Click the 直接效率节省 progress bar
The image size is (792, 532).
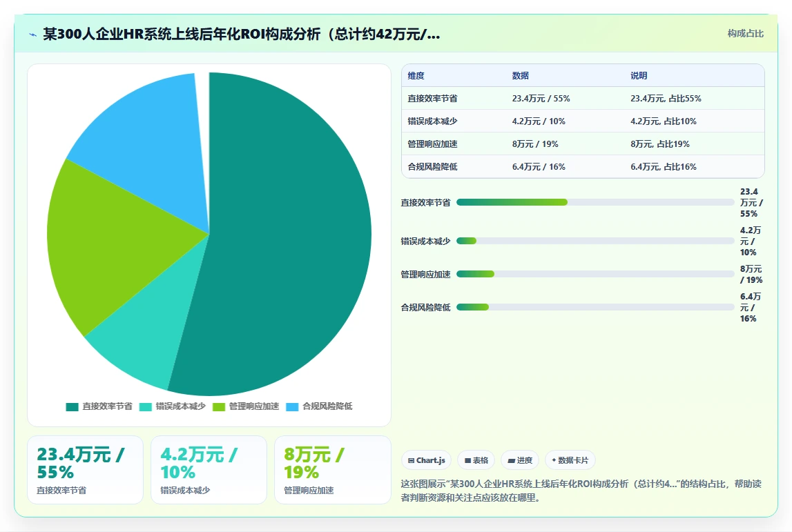(x=595, y=202)
